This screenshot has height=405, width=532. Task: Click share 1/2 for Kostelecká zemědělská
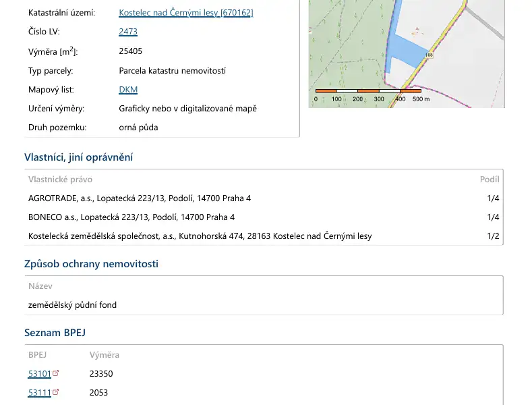(493, 236)
